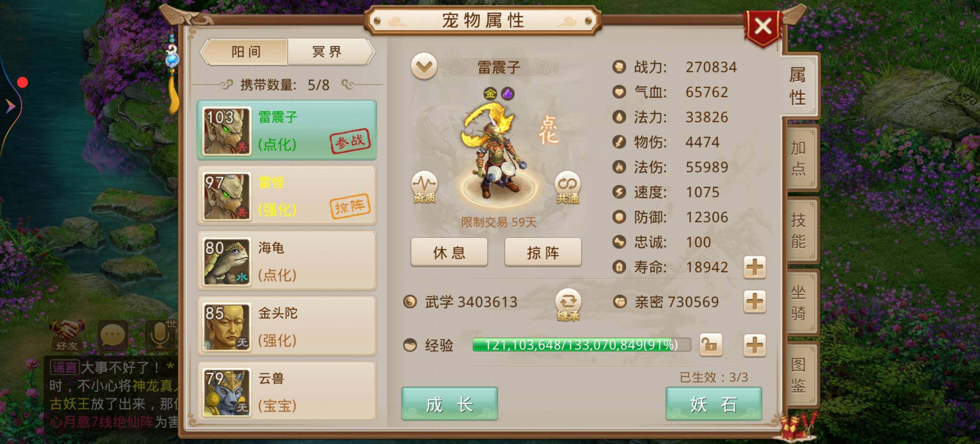Open the chat bubble icon
Screen dimensions: 980x444
(112, 335)
